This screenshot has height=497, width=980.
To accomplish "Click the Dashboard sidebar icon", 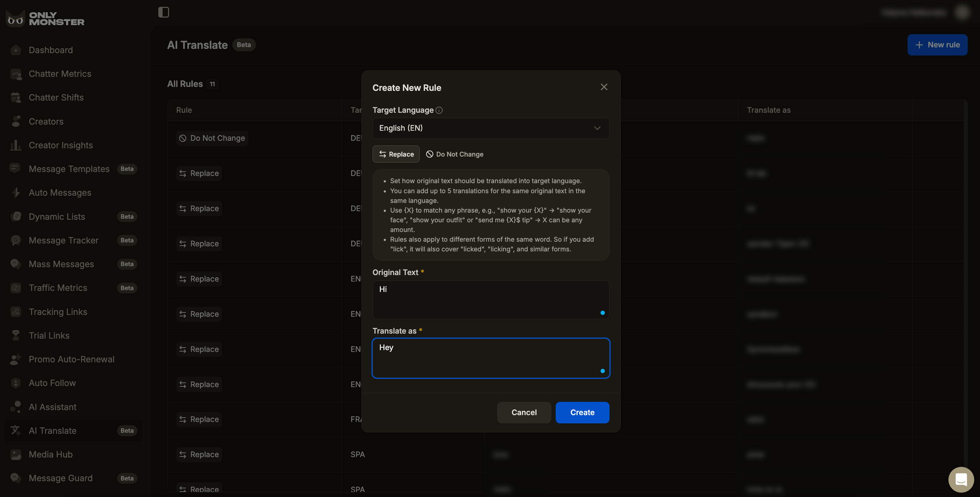I will 15,50.
